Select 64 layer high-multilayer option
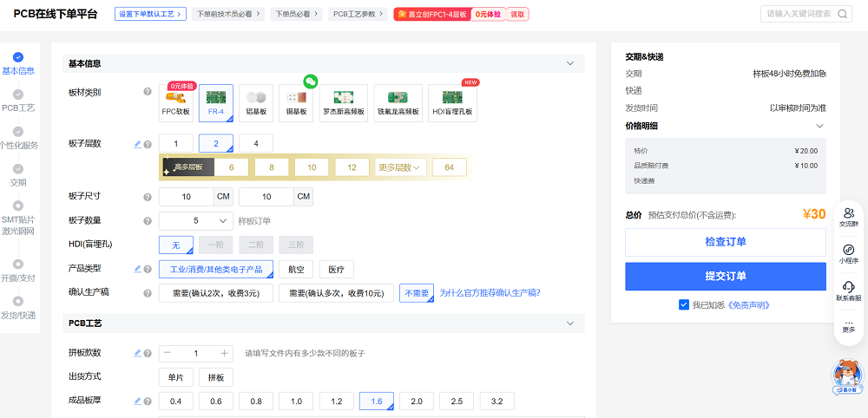 (450, 167)
